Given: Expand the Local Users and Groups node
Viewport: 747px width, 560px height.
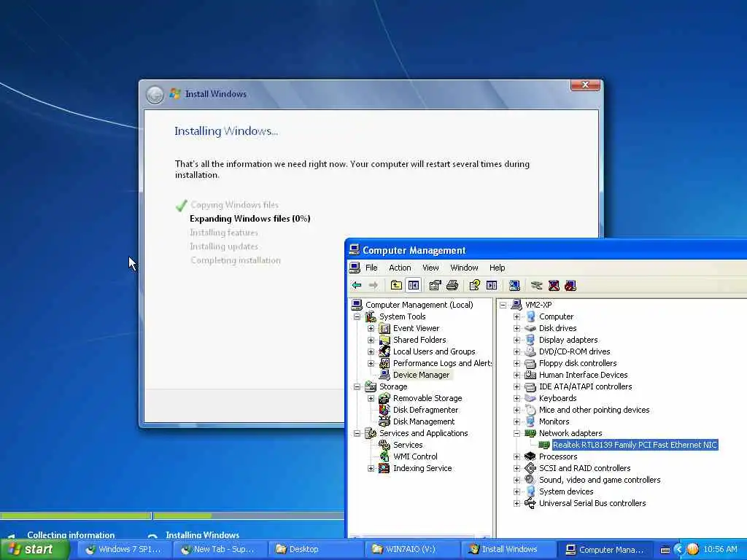Looking at the screenshot, I should pyautogui.click(x=371, y=351).
